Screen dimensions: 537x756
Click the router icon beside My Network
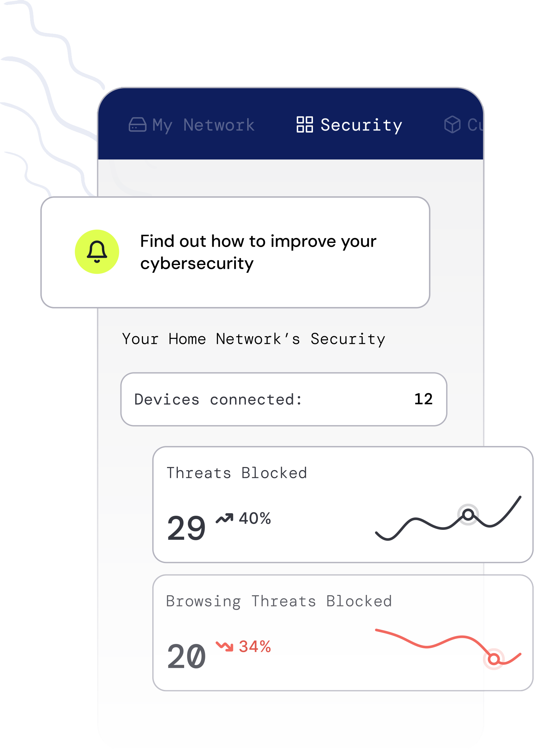click(x=138, y=124)
